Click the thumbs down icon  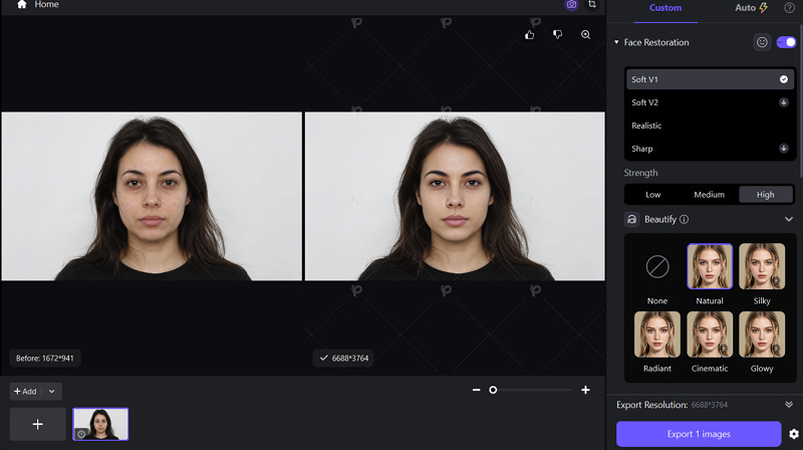coord(558,35)
